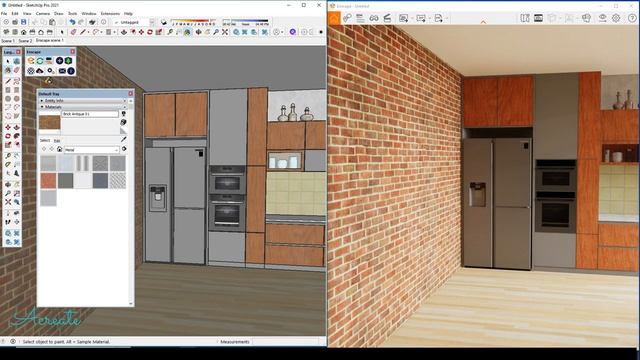This screenshot has height=360, width=640.
Task: Open the Window menu
Action: [89, 13]
